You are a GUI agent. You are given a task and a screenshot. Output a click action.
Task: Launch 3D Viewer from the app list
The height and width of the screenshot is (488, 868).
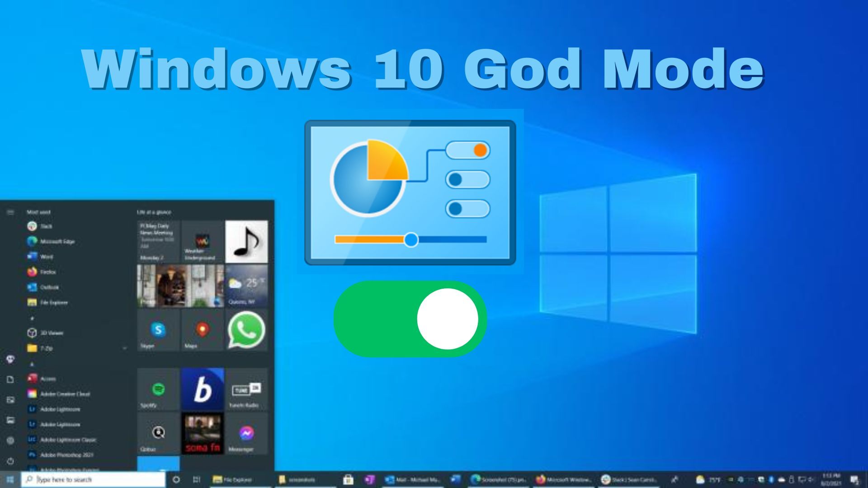tap(45, 333)
